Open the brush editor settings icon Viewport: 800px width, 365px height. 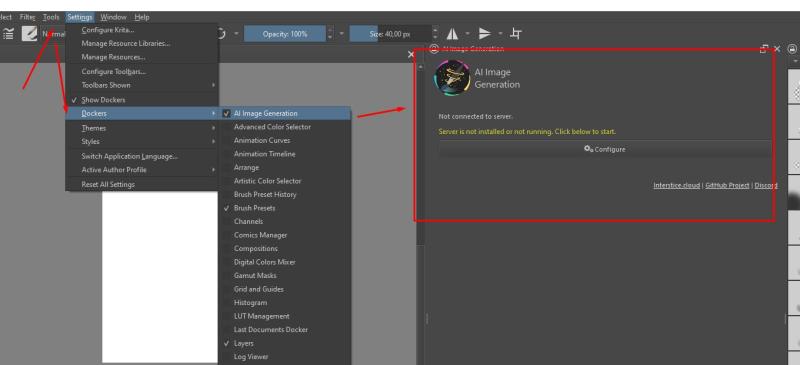point(9,34)
